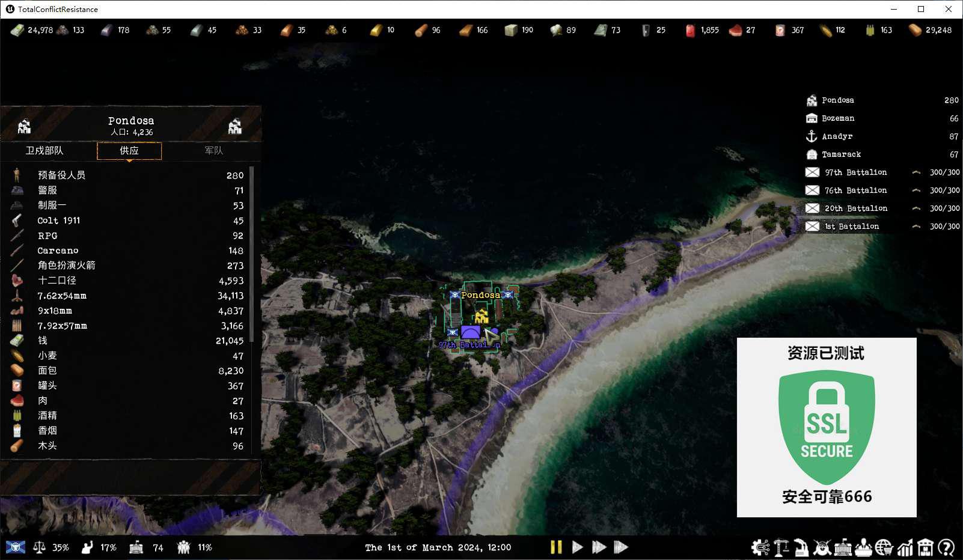Click the construction crane icon
Image resolution: width=963 pixels, height=560 pixels.
(781, 547)
